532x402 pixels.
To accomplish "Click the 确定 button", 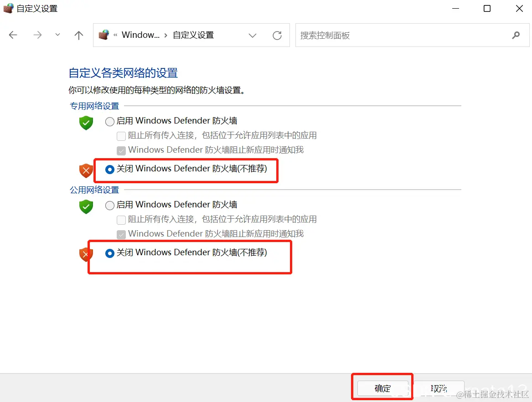I will pos(383,388).
